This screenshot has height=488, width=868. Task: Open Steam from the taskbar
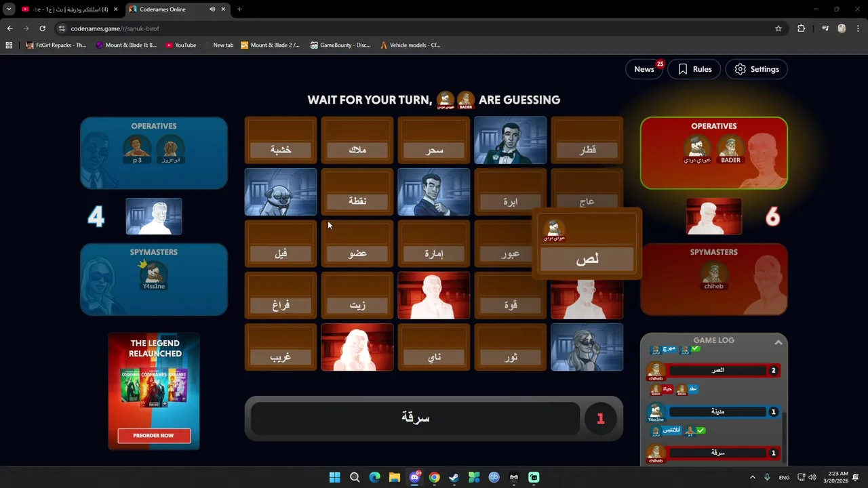(454, 477)
